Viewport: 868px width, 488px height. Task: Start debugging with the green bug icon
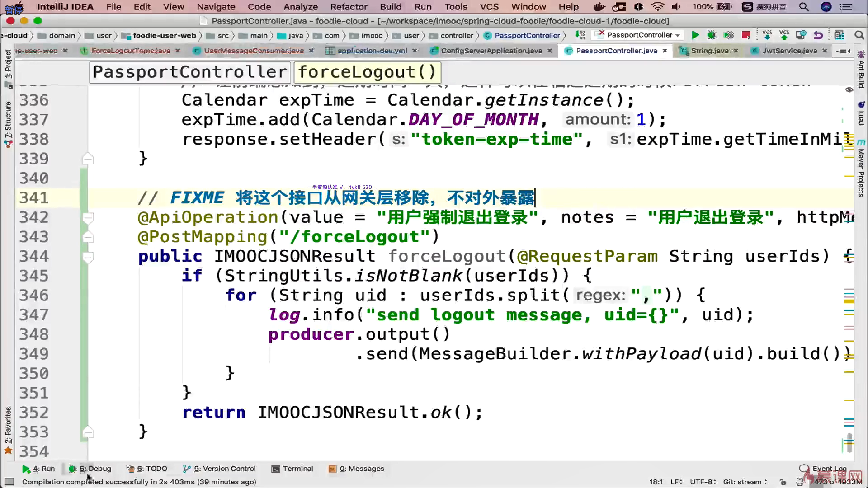pos(712,35)
